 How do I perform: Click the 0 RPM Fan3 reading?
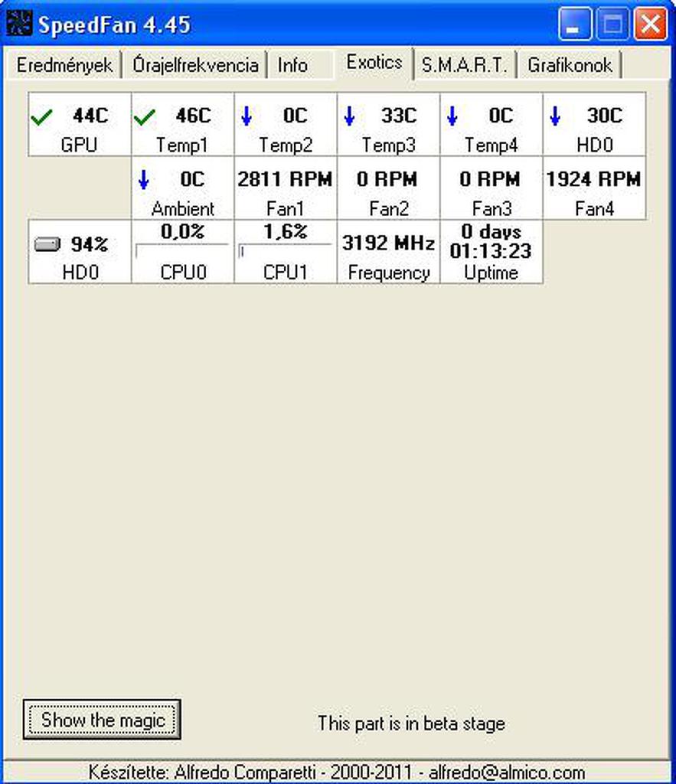(491, 179)
